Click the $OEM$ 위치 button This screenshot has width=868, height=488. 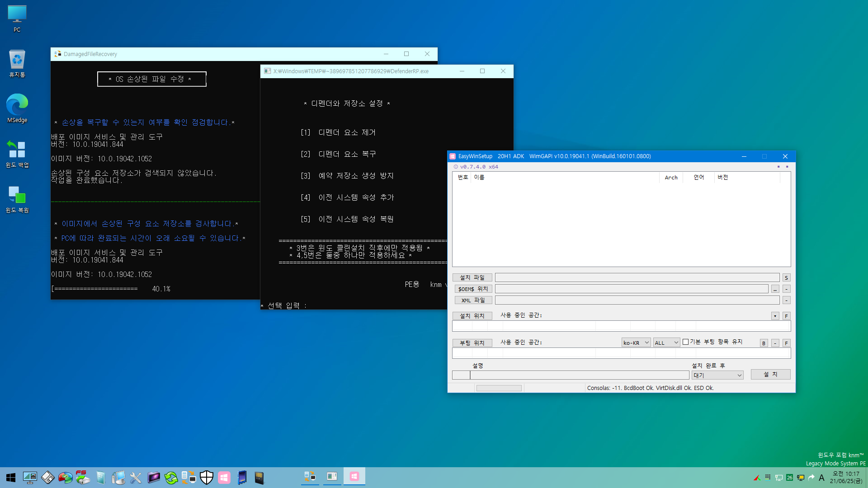click(473, 289)
